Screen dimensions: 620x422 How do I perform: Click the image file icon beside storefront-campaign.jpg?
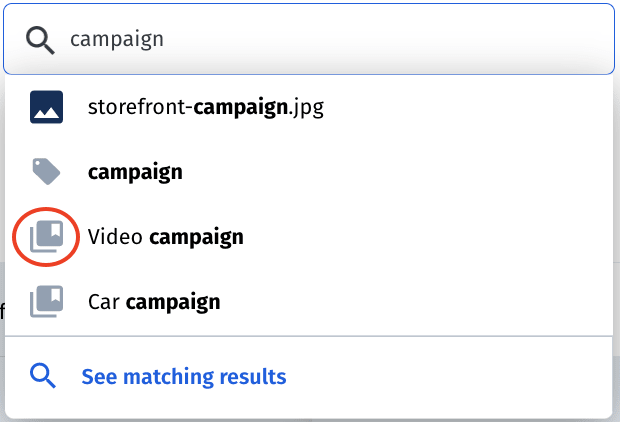tap(46, 107)
